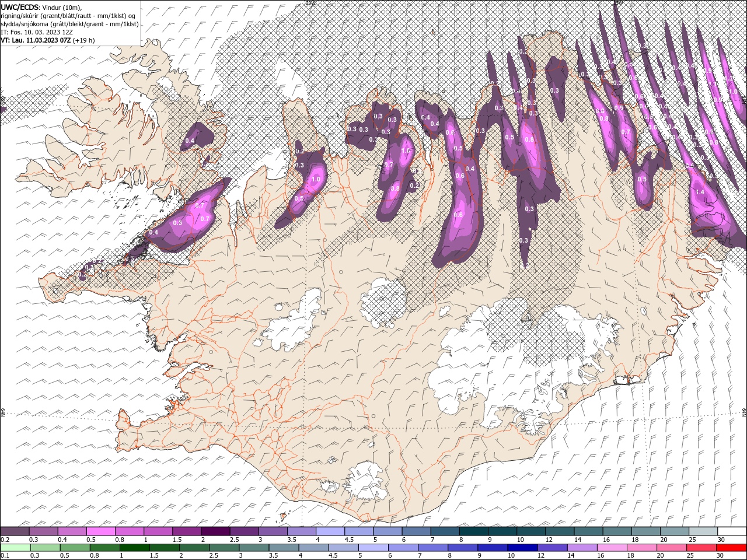Pick the very dark purple 2 swatch, upper legend
Image resolution: width=747 pixels, height=560 pixels.
pos(215,531)
